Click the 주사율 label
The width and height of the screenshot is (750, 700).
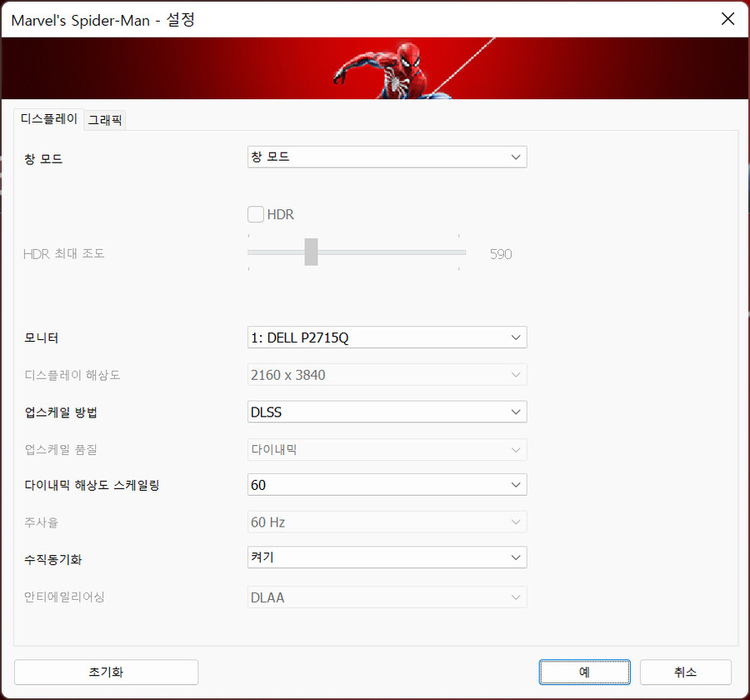point(42,522)
